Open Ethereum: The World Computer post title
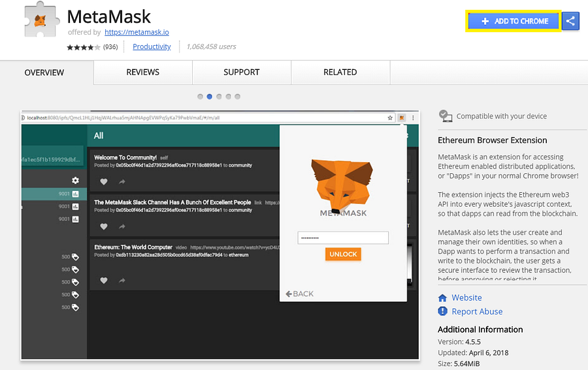Image resolution: width=588 pixels, height=370 pixels. coord(133,247)
